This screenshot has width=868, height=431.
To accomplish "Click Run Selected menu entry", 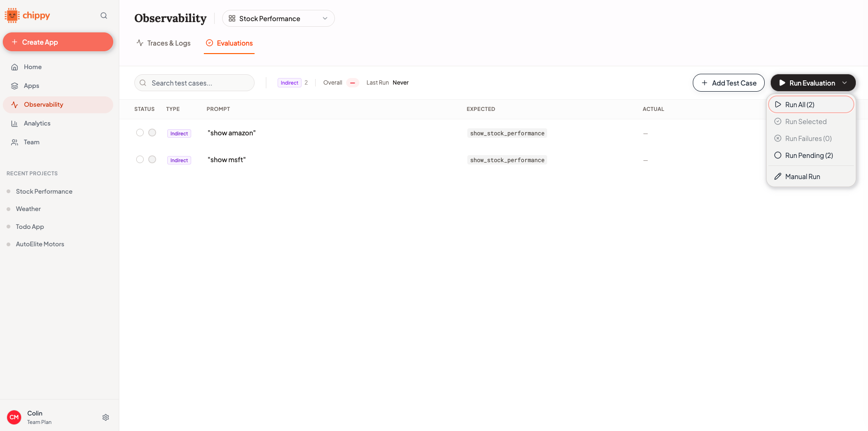I will pyautogui.click(x=811, y=122).
